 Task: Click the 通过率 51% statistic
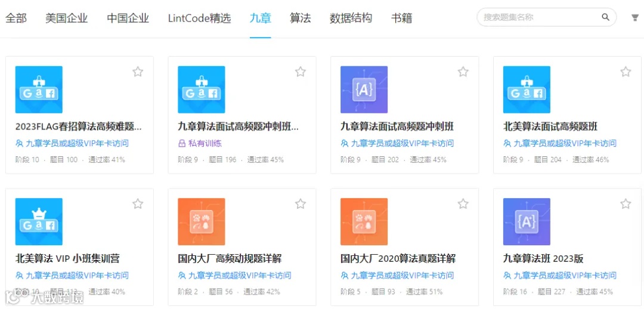pyautogui.click(x=425, y=292)
